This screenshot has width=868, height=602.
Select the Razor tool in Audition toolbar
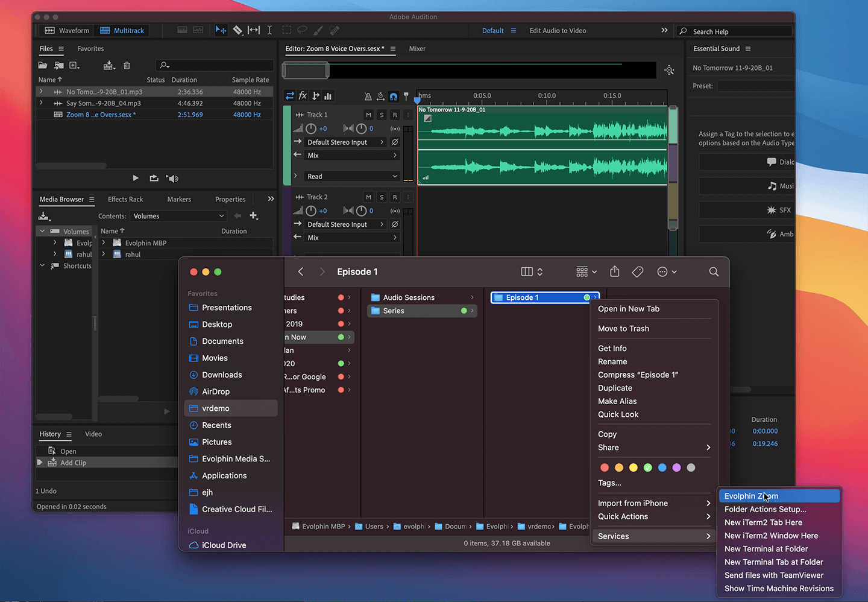click(x=237, y=30)
